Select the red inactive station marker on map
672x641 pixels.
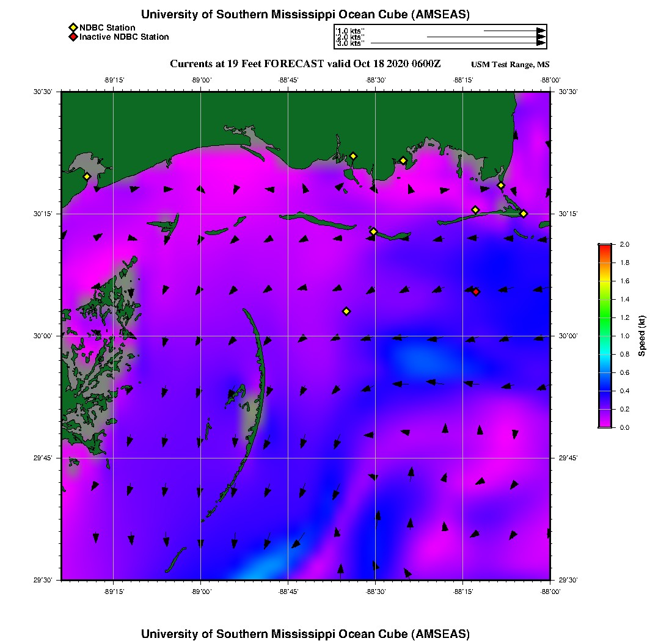click(476, 292)
